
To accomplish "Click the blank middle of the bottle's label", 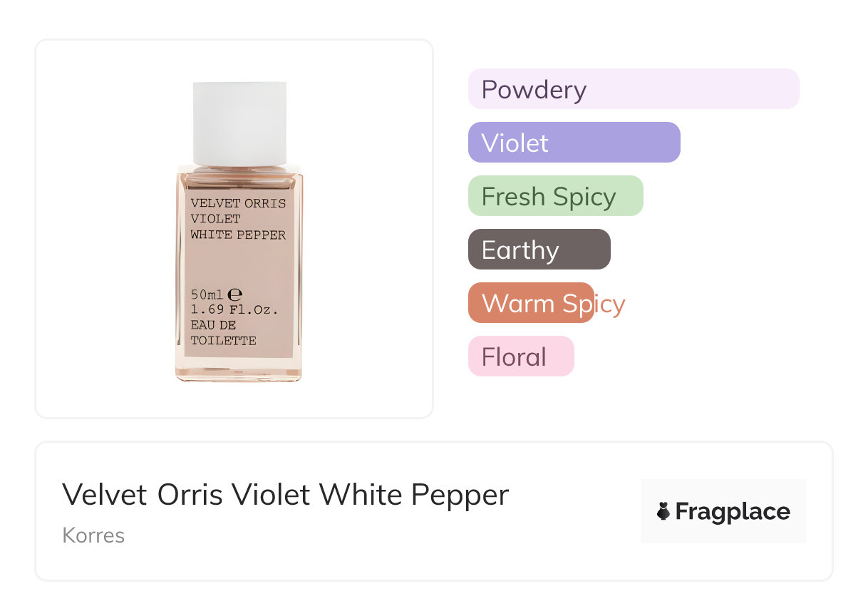I will (239, 264).
